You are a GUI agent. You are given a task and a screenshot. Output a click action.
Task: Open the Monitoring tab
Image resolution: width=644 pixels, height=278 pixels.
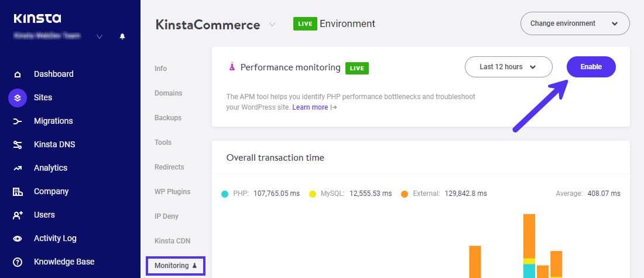pyautogui.click(x=175, y=266)
